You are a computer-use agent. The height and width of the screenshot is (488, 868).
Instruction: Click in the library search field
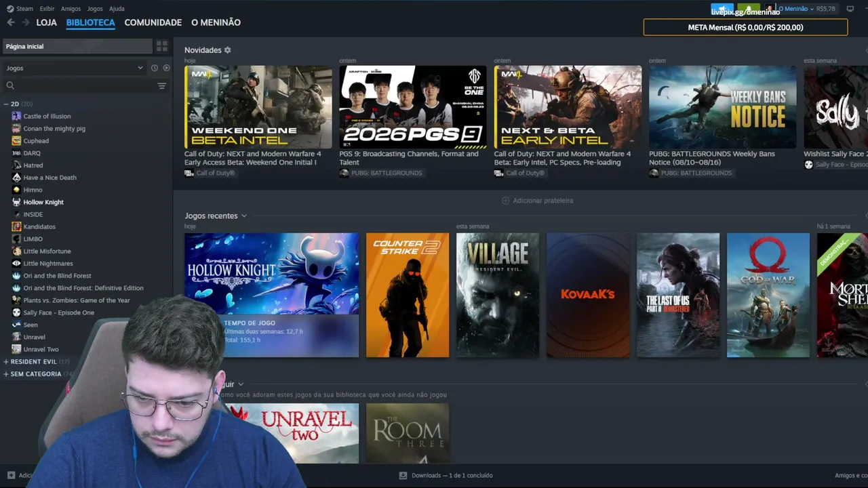pos(85,85)
